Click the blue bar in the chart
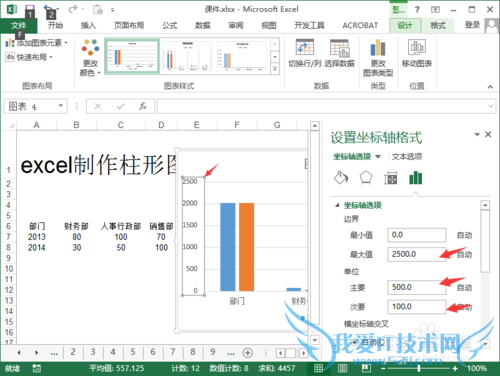This screenshot has height=376, width=500. pyautogui.click(x=228, y=247)
